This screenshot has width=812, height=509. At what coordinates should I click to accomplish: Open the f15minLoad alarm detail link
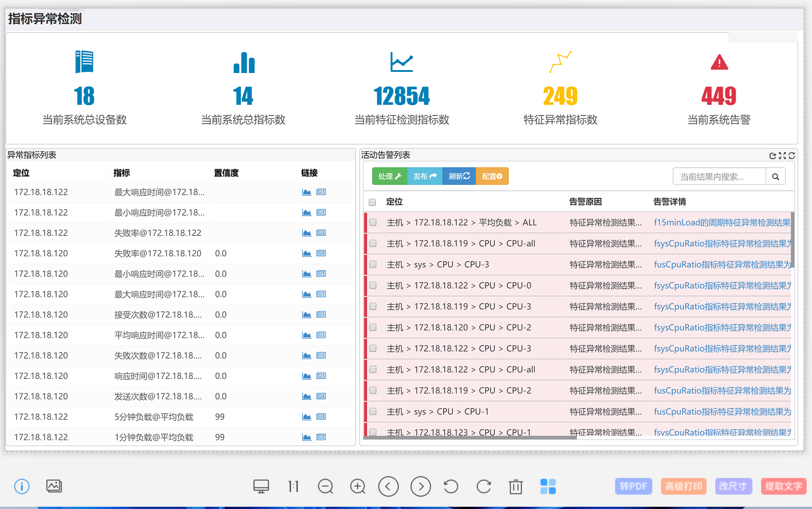[721, 223]
